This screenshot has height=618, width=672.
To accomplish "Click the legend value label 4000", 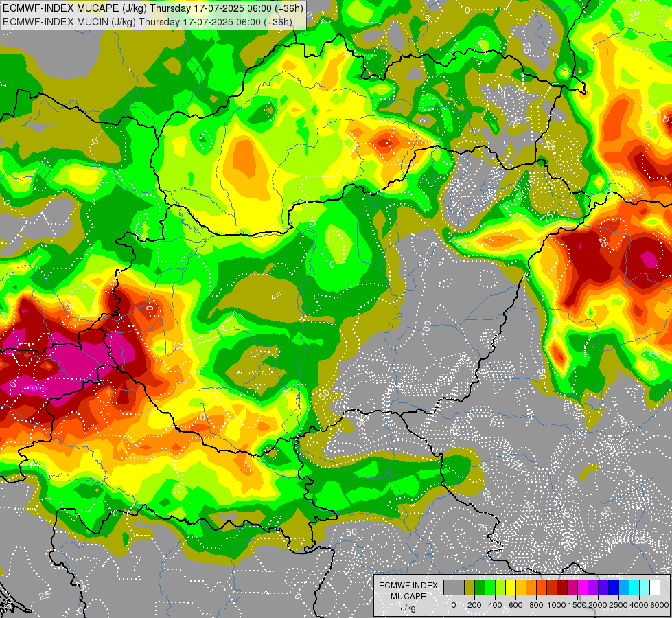I will (x=639, y=605).
